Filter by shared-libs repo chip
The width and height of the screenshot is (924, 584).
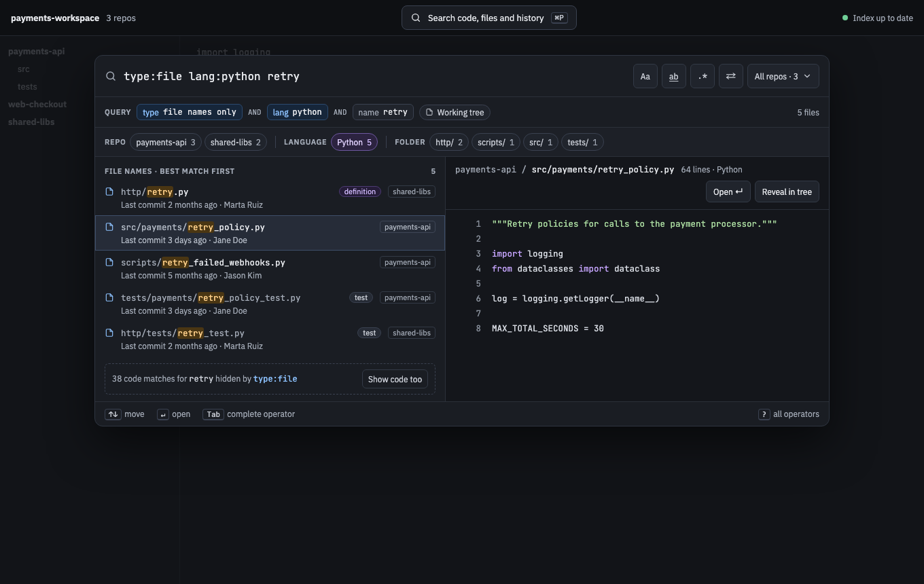(x=236, y=142)
